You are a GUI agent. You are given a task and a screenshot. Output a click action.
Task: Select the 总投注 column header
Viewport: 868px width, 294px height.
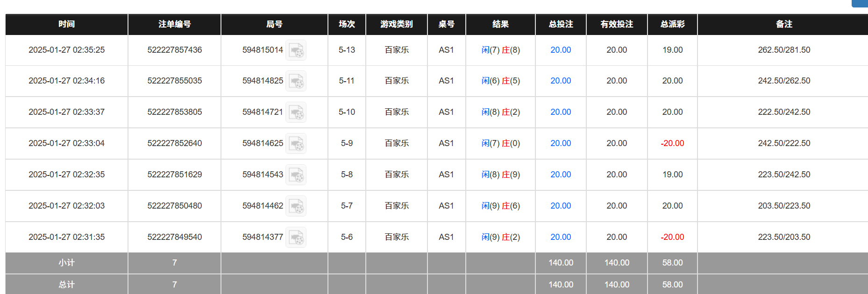561,24
